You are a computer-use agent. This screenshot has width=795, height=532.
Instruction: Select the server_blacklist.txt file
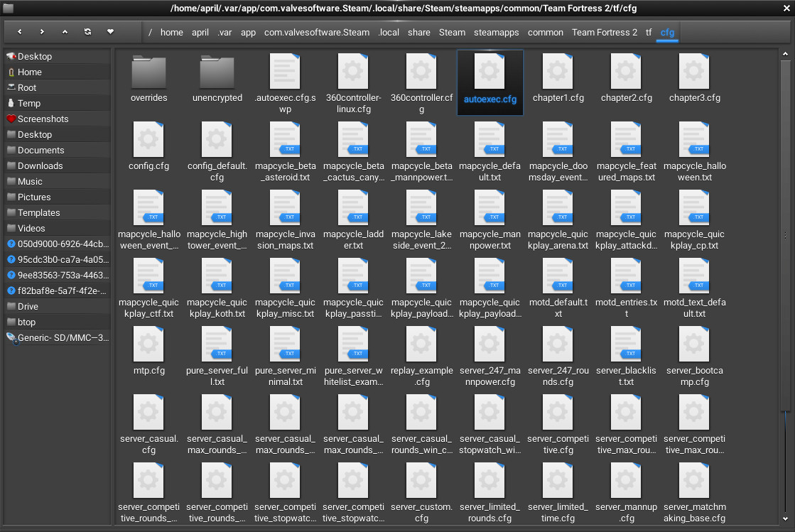pos(626,357)
